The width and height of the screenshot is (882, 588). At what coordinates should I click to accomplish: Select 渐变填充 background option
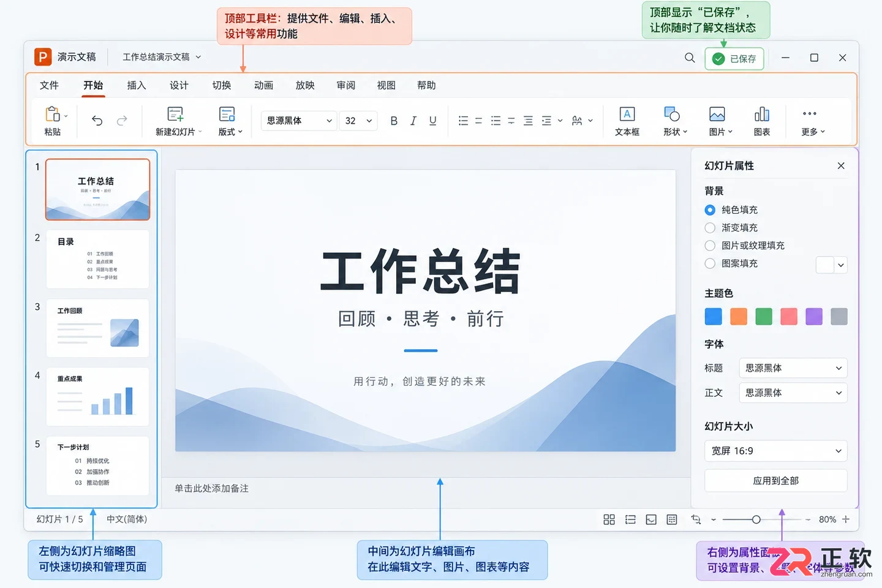click(731, 228)
